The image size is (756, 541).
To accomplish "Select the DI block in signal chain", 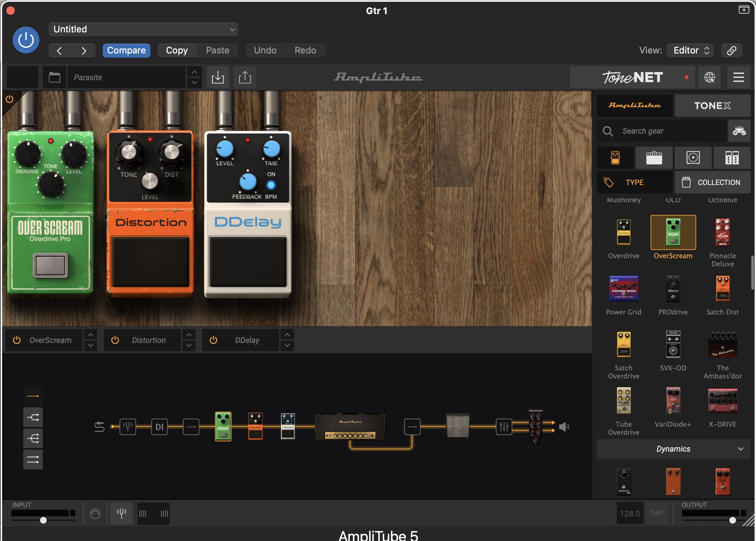I will click(x=159, y=427).
